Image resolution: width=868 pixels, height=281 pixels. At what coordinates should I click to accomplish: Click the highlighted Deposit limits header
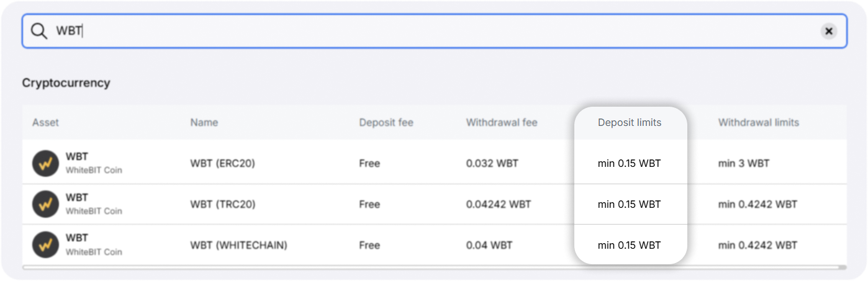tap(630, 123)
